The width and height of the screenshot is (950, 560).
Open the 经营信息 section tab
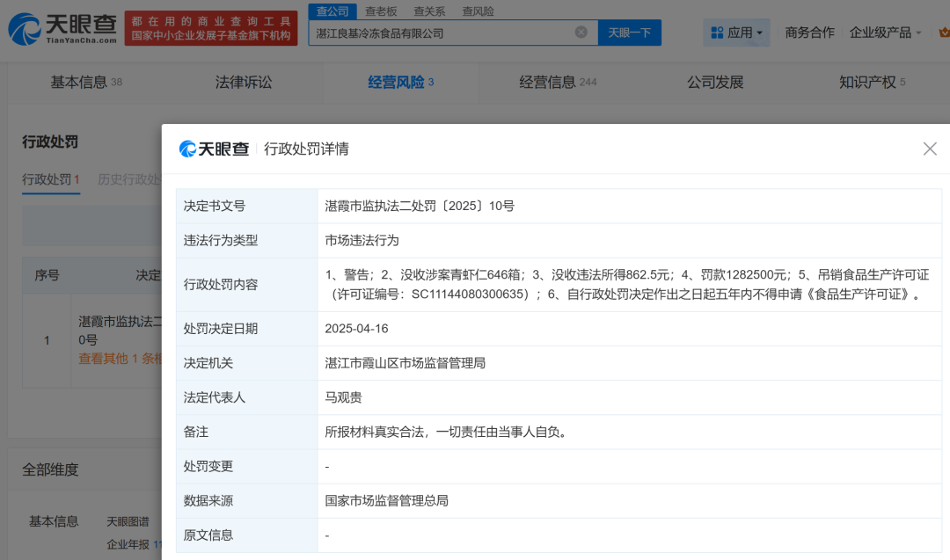coord(548,83)
